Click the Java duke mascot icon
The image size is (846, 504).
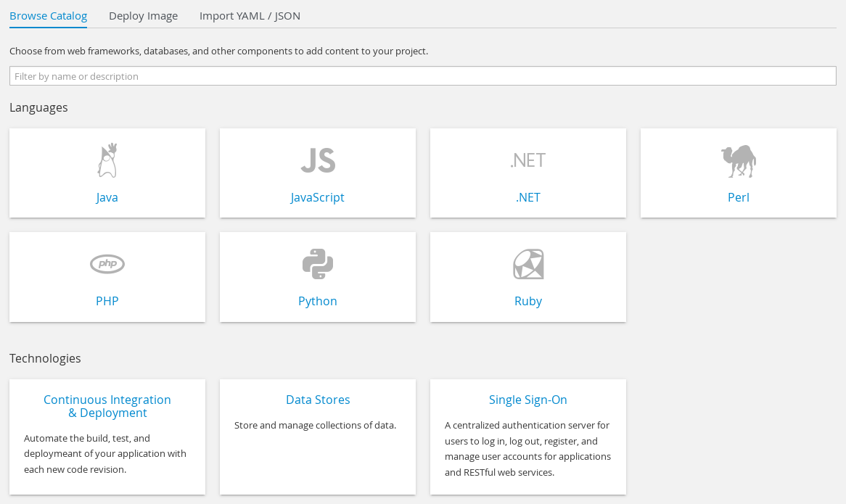(x=107, y=160)
